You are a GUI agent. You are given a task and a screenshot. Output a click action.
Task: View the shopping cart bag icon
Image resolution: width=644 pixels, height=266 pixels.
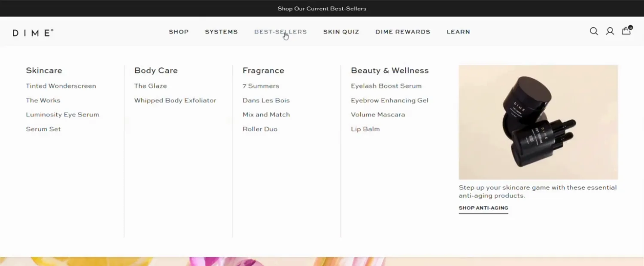point(627,31)
